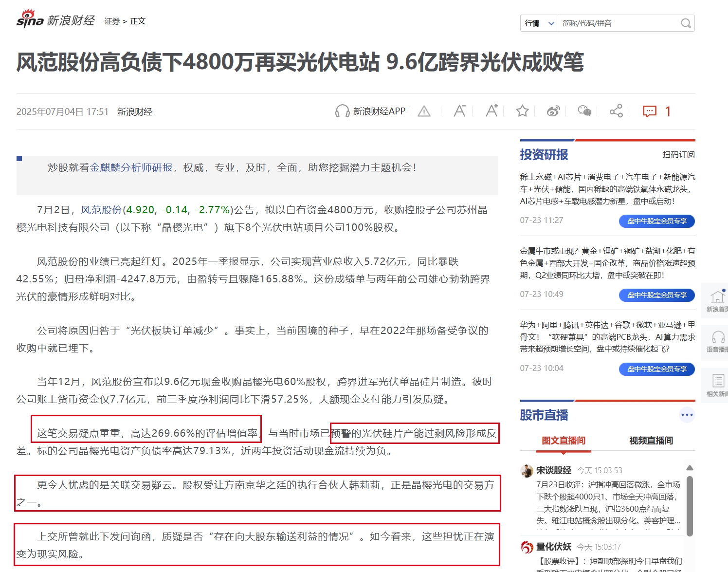The height and width of the screenshot is (572, 728).
Task: Click the 简称/代码/拼音 search field
Action: (x=618, y=23)
